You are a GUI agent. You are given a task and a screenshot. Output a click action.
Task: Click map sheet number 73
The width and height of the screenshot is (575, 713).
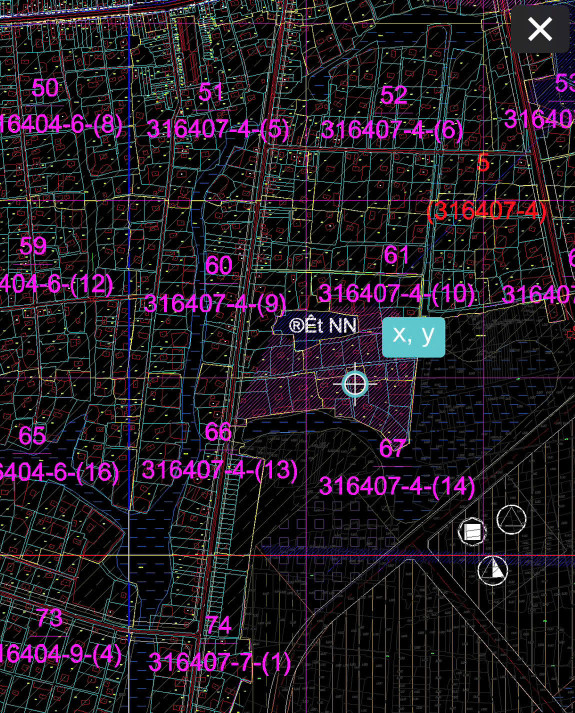50,617
